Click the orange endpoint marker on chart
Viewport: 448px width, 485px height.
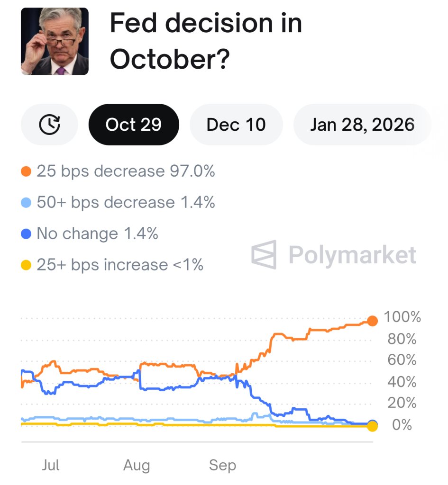tap(373, 321)
